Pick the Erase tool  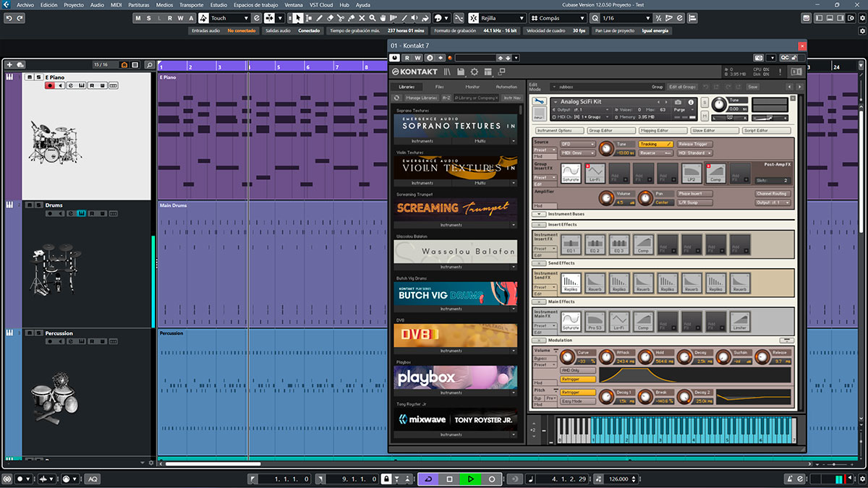click(x=330, y=17)
